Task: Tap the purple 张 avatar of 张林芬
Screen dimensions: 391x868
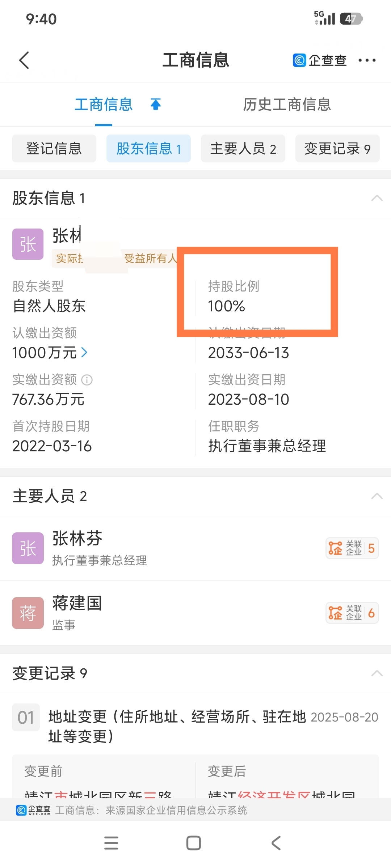Action: 28,548
